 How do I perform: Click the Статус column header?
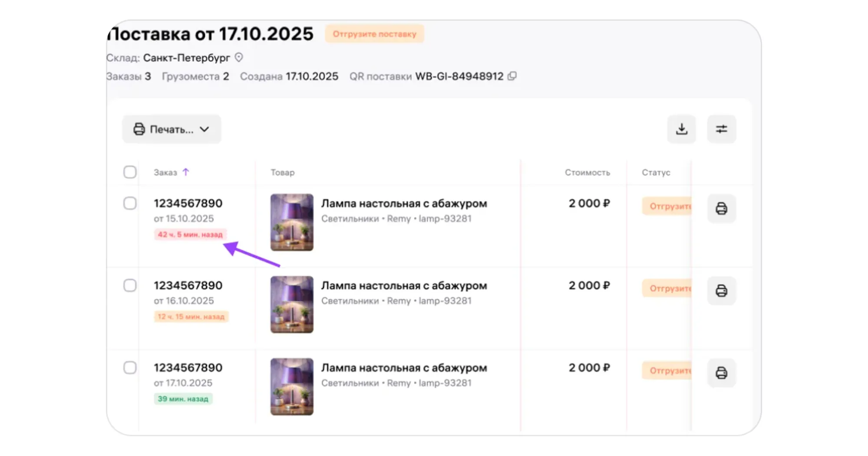[656, 173]
